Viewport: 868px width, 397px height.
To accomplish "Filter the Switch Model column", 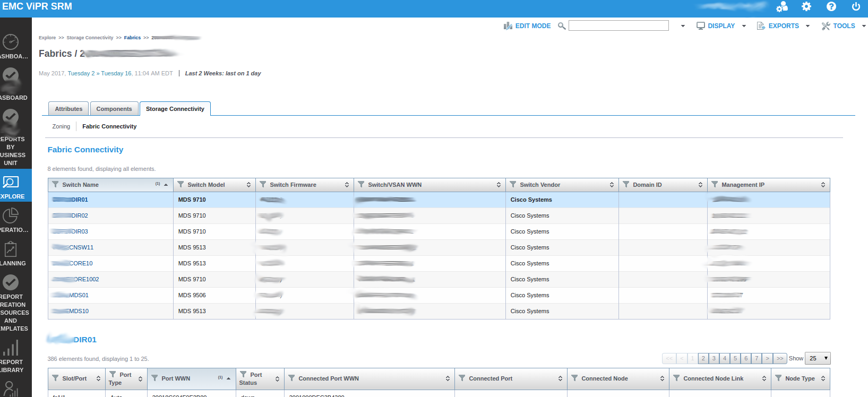I will (181, 184).
